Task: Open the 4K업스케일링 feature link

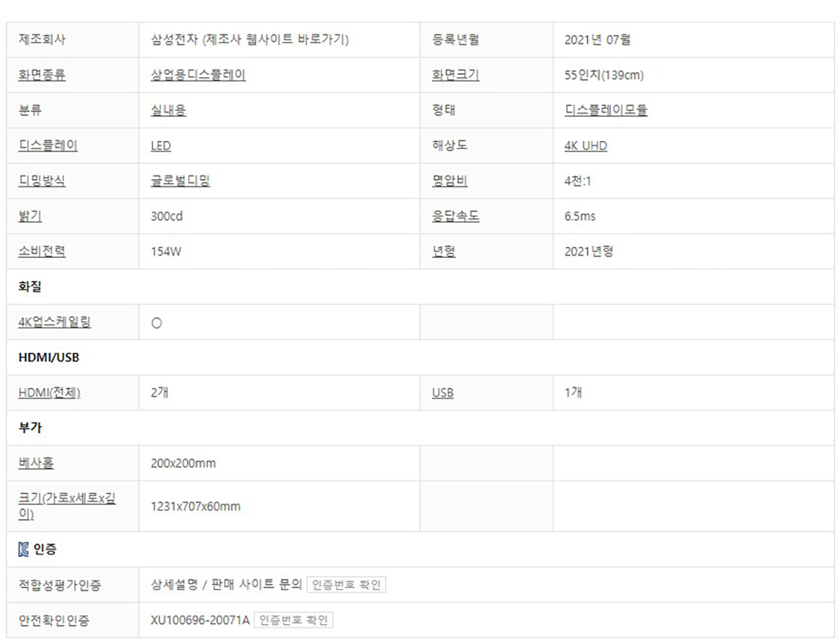Action: point(55,322)
